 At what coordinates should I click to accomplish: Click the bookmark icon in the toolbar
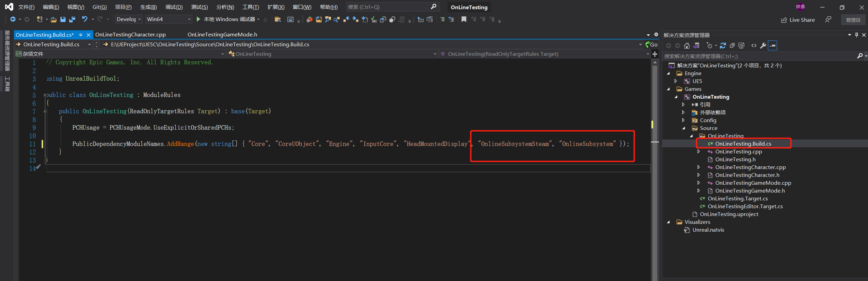[x=464, y=19]
